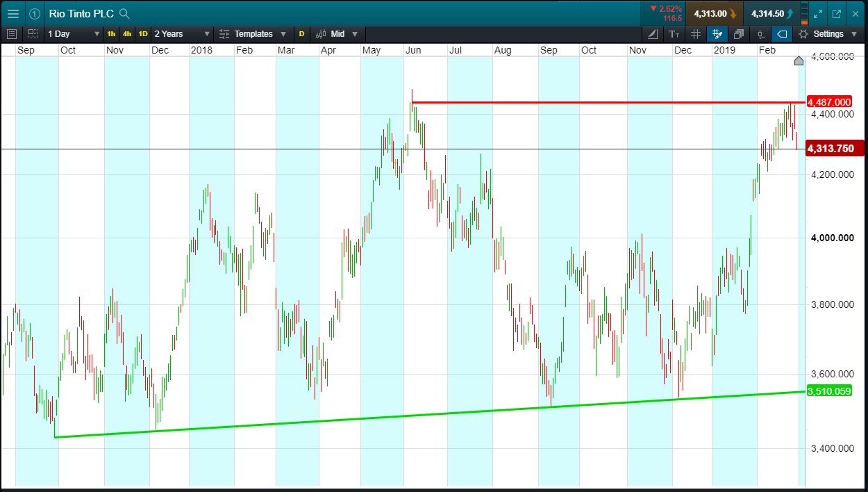The image size is (868, 492).
Task: Open the 1 Day interval dropdown
Action: (x=74, y=33)
